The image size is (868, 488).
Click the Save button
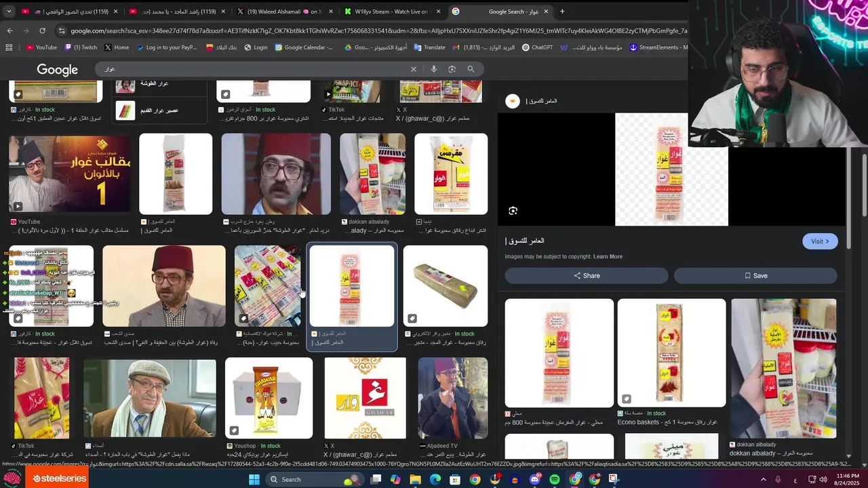click(x=755, y=276)
